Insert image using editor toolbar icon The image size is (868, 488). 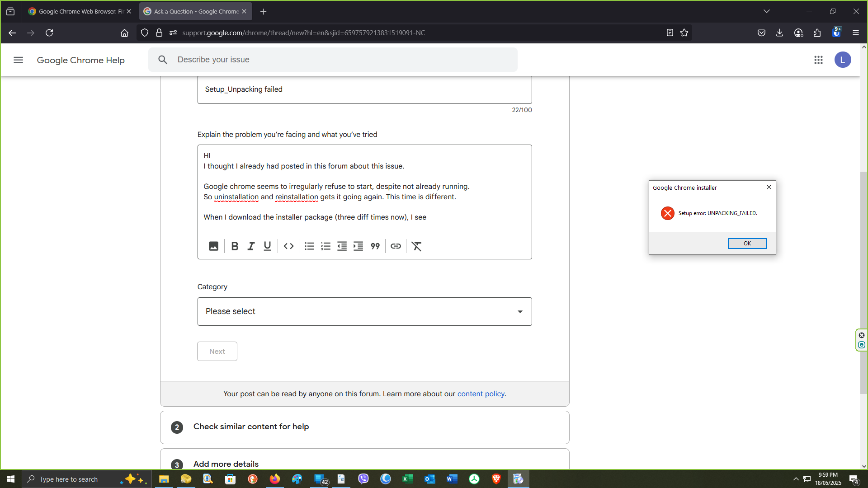[x=213, y=246]
